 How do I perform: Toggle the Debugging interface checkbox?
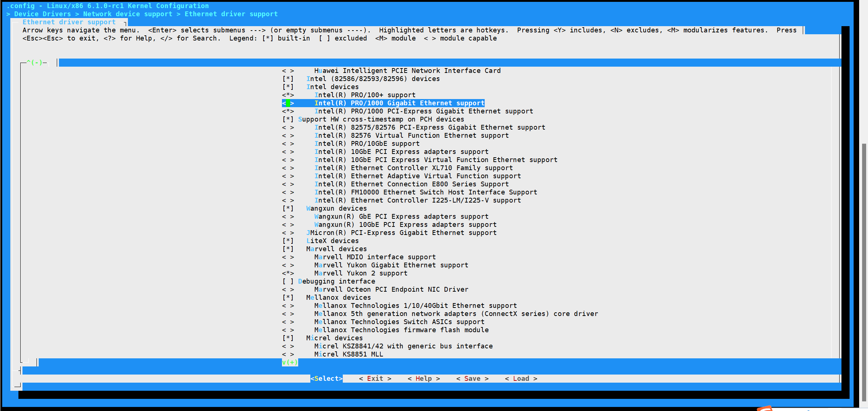[288, 281]
